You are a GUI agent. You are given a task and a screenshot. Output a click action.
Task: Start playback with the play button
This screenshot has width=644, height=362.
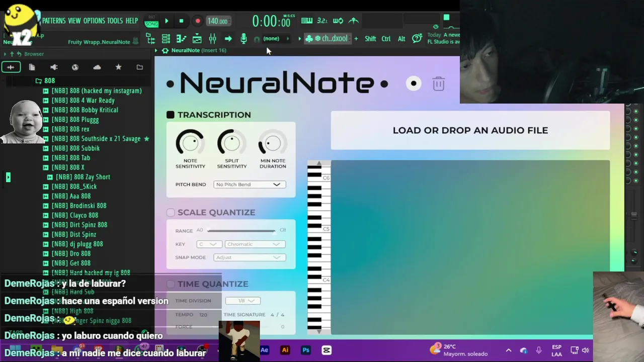point(167,21)
